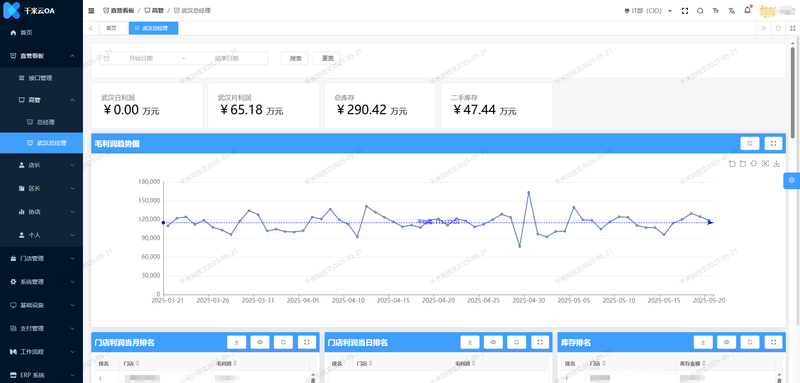Image resolution: width=800 pixels, height=383 pixels.
Task: Move tabs left with the double-chevron
Action: pyautogui.click(x=91, y=29)
